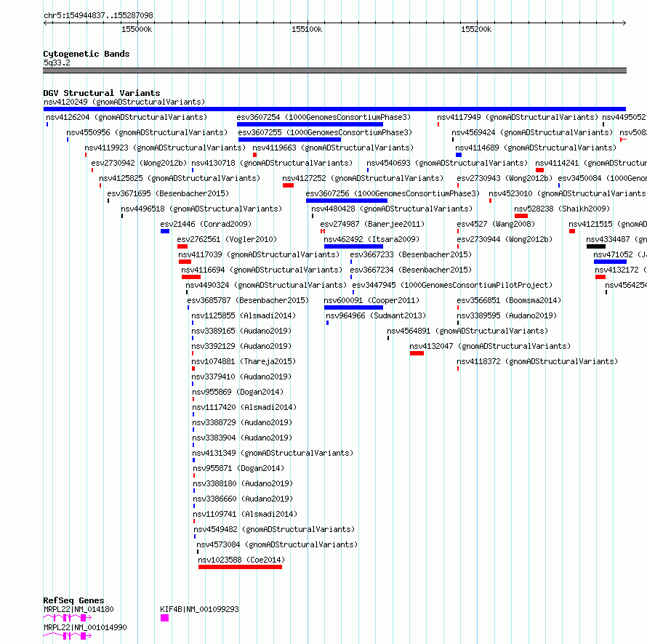Click the nsv964966 (Sudmant2013) label
This screenshot has width=647, height=644.
[x=376, y=315]
